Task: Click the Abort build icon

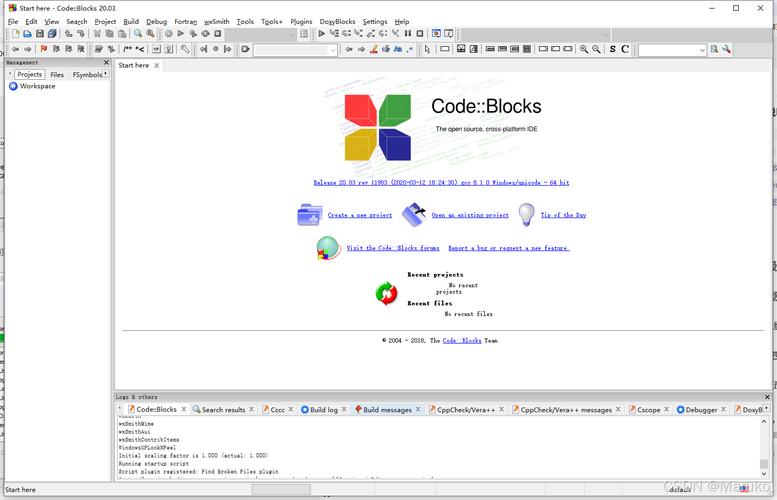Action: click(x=218, y=34)
